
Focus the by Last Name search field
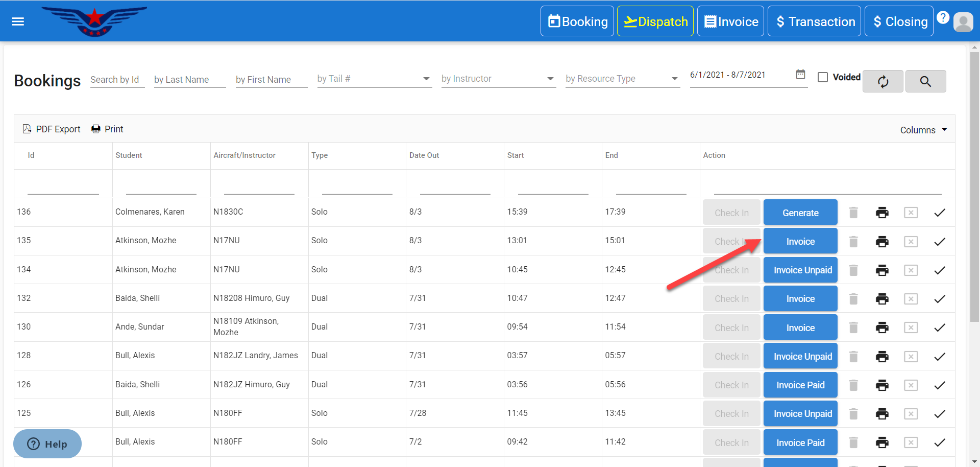[x=189, y=80]
